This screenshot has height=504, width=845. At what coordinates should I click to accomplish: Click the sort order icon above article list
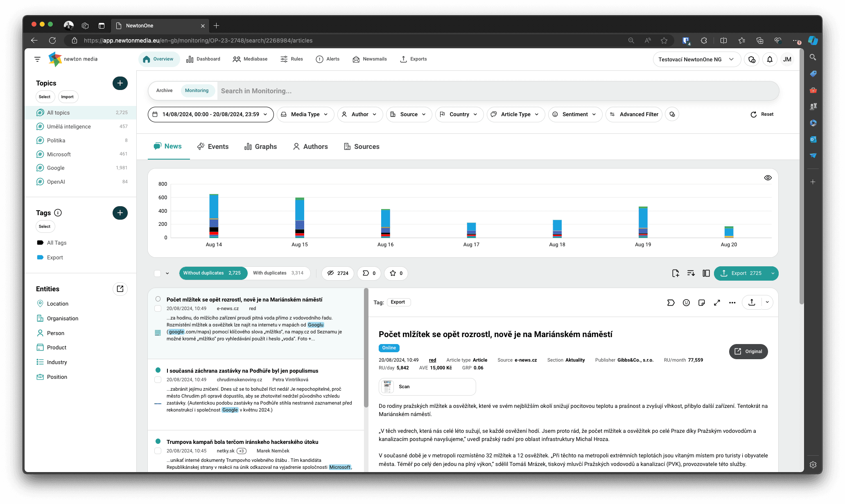691,273
